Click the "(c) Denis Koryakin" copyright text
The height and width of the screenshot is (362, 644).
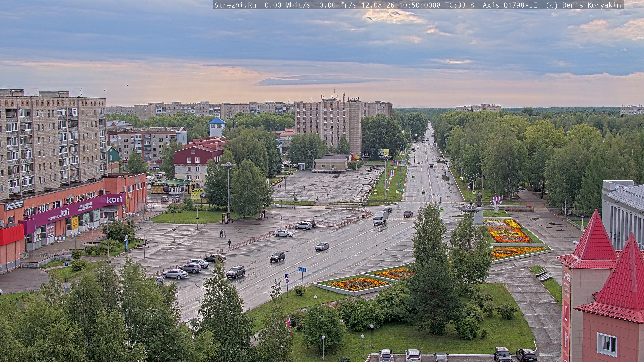tap(583, 5)
